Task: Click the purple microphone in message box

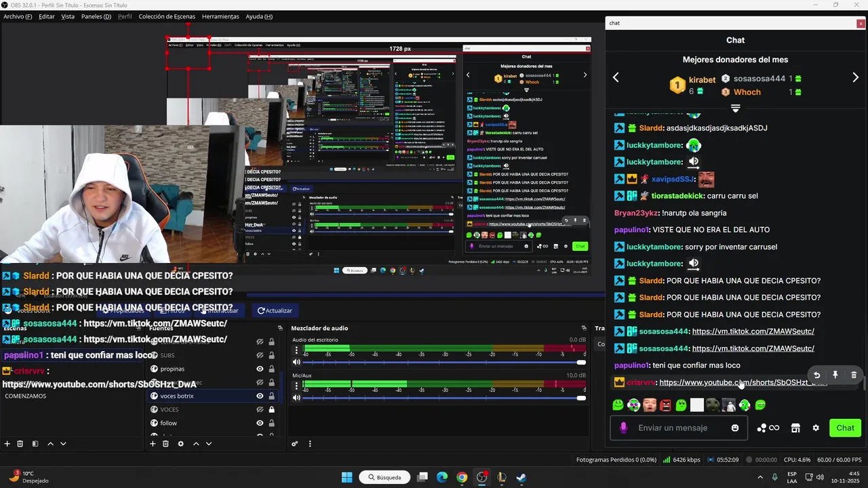Action: [x=624, y=428]
